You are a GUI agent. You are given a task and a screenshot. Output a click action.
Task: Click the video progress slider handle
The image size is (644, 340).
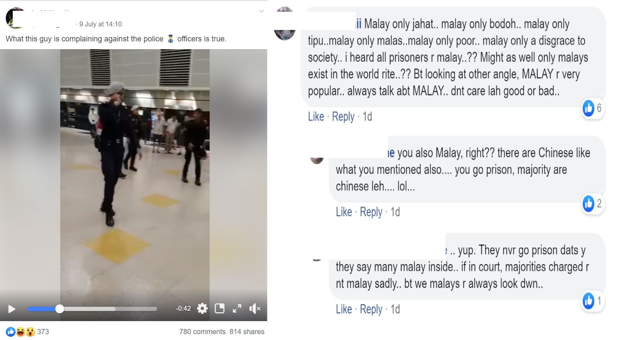click(x=60, y=309)
